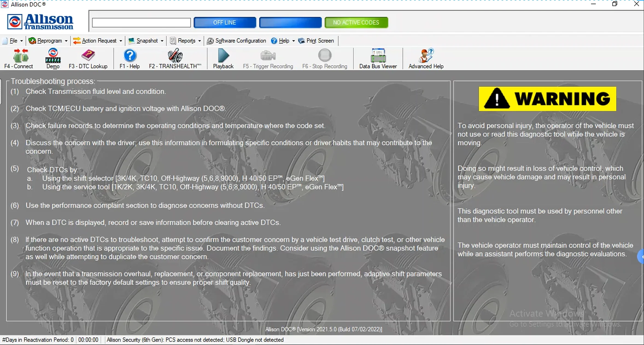Image resolution: width=644 pixels, height=345 pixels.
Task: Open the Reports menu
Action: 186,41
